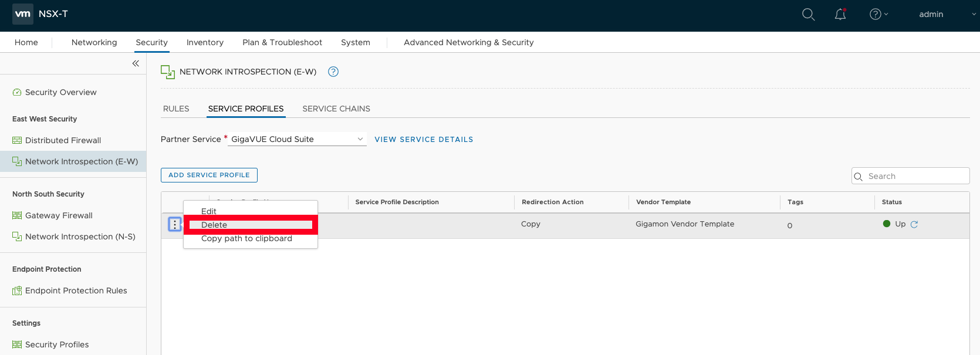
Task: Click VIEW SERVICE DETAILS link
Action: pyautogui.click(x=424, y=140)
